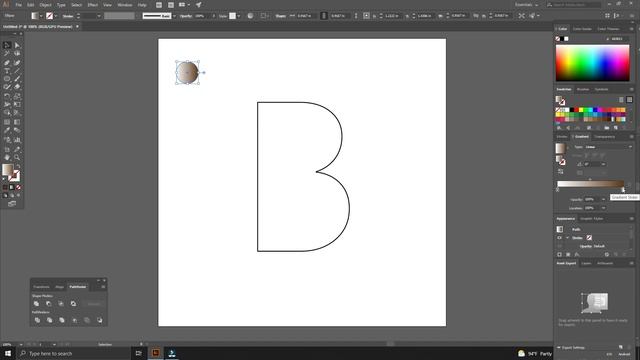The width and height of the screenshot is (640, 360).
Task: Click Intersect icon in Pathfinder shape modes
Action: coord(61,304)
